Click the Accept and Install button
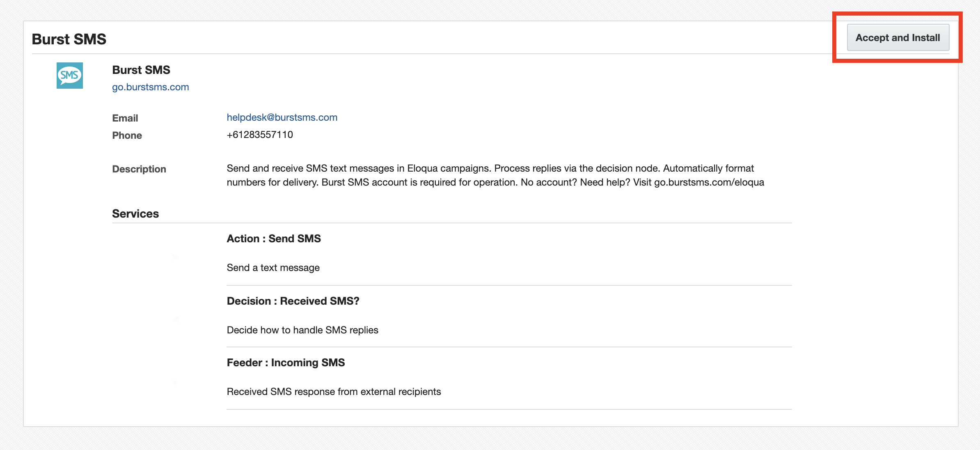The image size is (980, 450). pyautogui.click(x=898, y=38)
